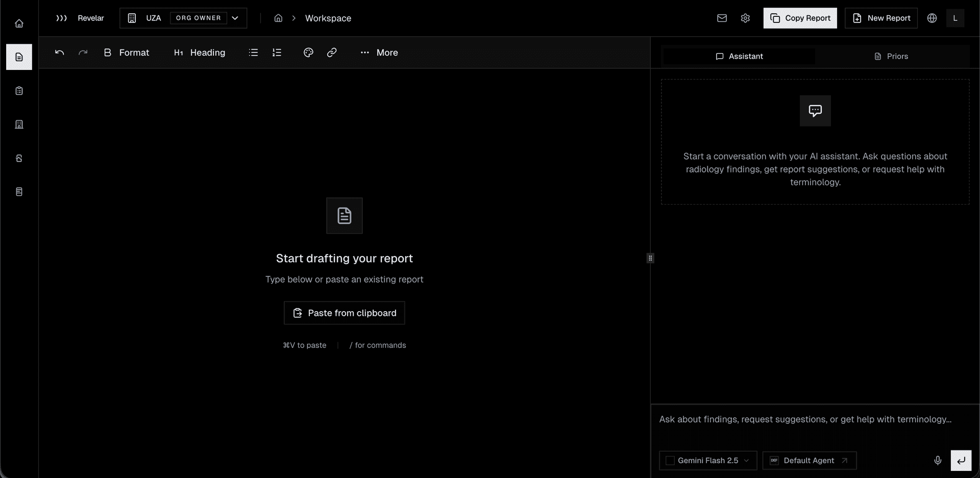Image resolution: width=980 pixels, height=478 pixels.
Task: Click the Copy Report button
Action: pyautogui.click(x=800, y=18)
